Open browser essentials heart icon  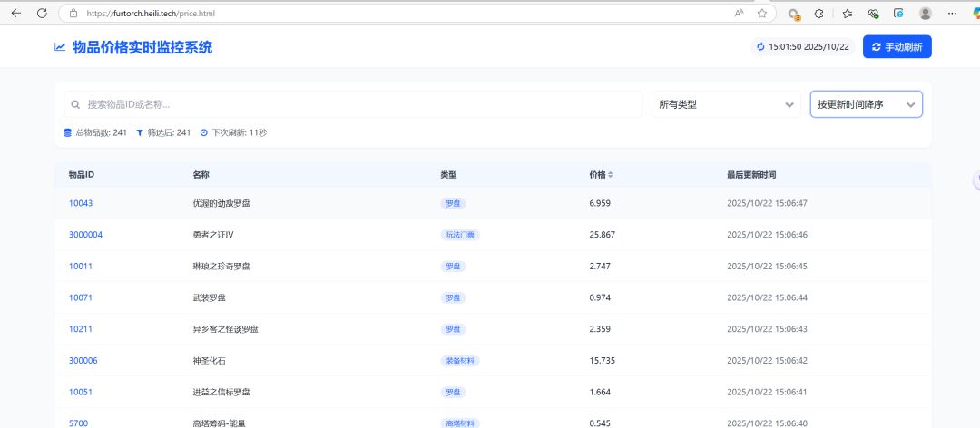coord(874,13)
